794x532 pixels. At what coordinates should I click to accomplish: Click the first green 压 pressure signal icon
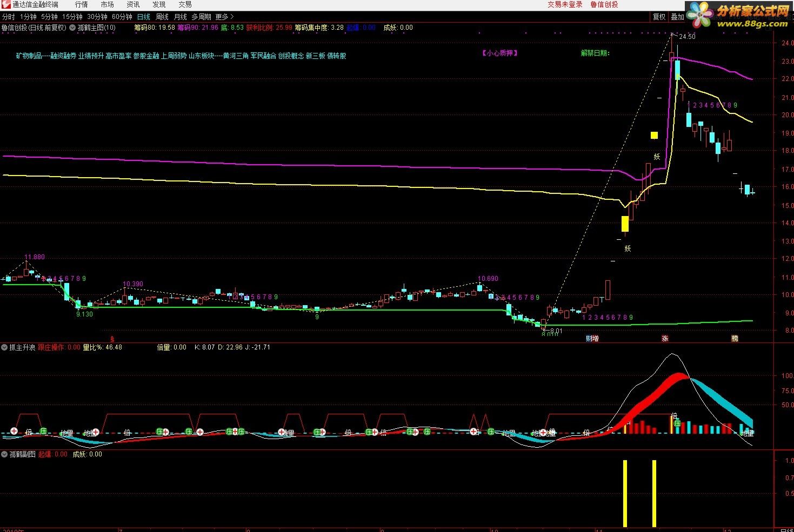coord(43,432)
